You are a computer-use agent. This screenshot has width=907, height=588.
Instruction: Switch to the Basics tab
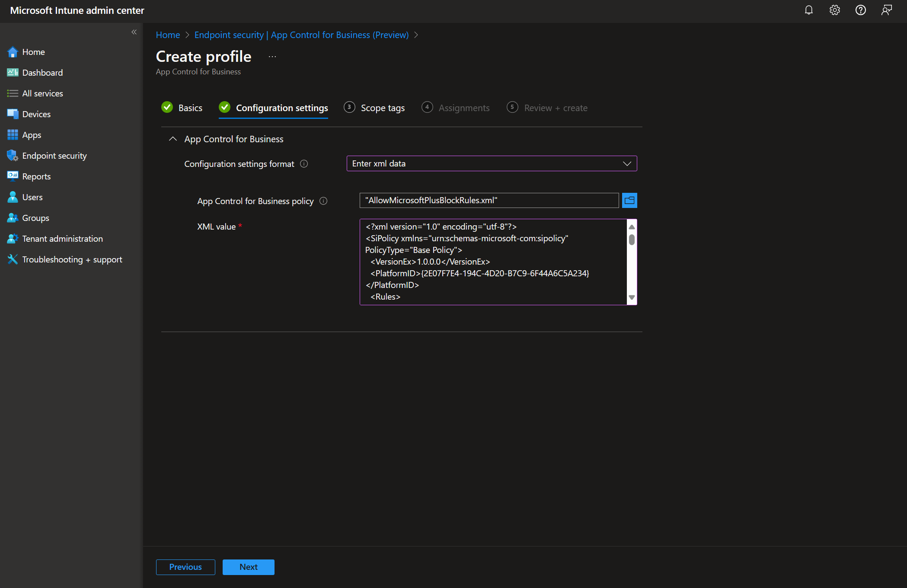click(x=190, y=108)
